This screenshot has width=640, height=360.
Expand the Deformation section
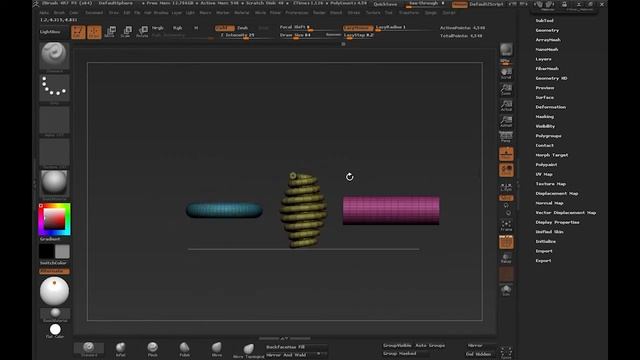(x=551, y=107)
